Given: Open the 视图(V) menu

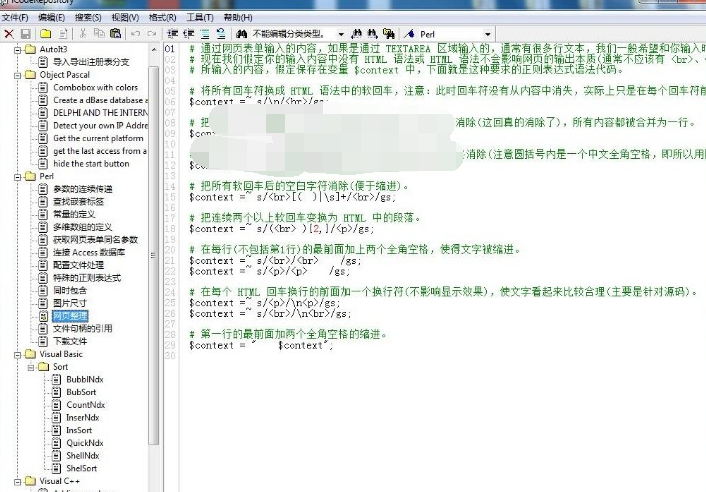Looking at the screenshot, I should click(125, 18).
